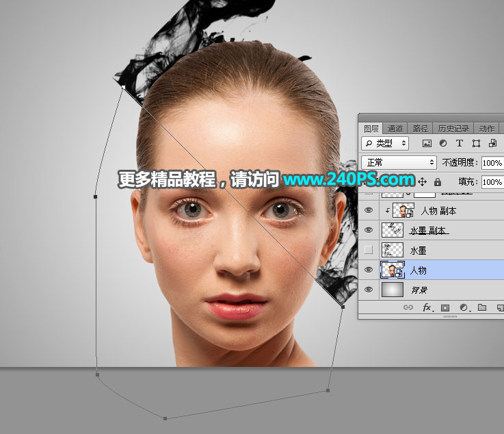Open the fx layer style menu
Image resolution: width=504 pixels, height=434 pixels.
426,308
